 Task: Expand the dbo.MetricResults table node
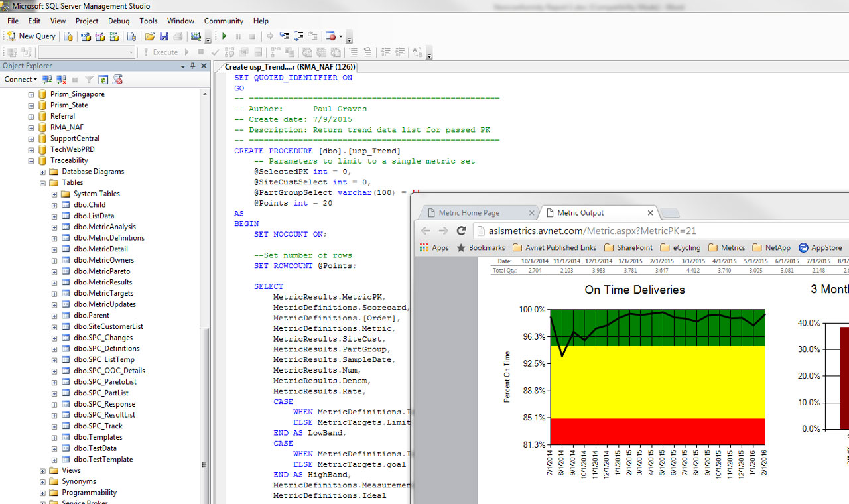(54, 283)
